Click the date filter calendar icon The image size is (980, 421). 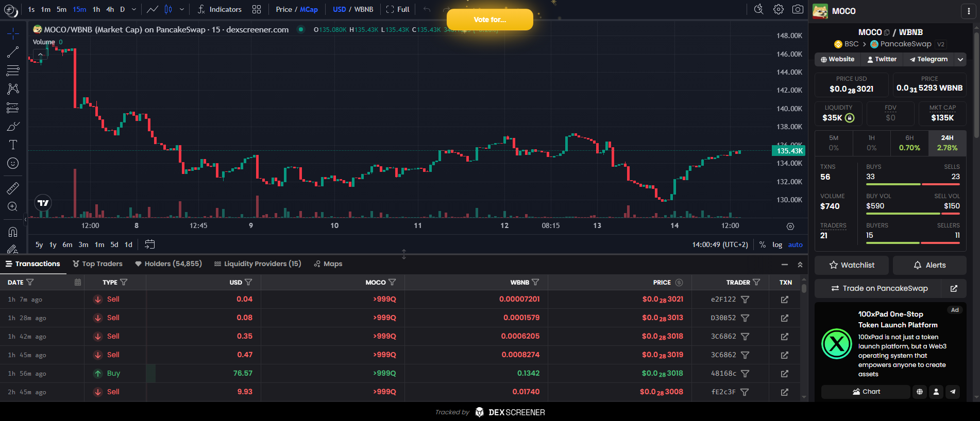pyautogui.click(x=78, y=282)
